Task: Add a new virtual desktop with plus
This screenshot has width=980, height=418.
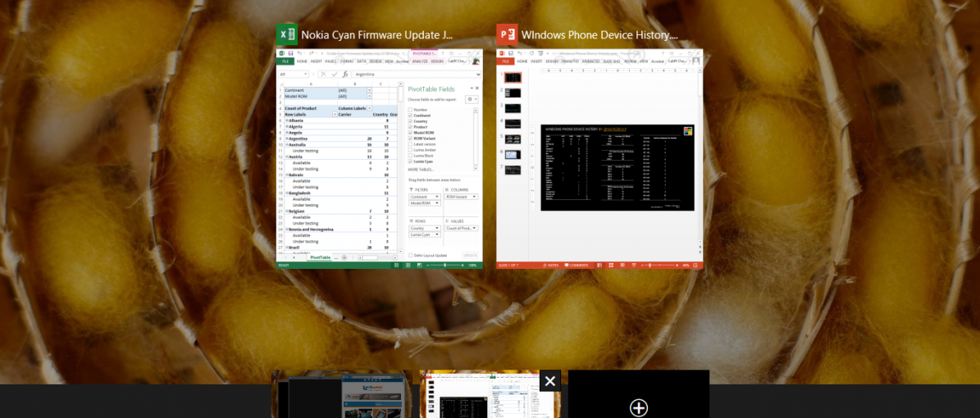Action: tap(638, 408)
